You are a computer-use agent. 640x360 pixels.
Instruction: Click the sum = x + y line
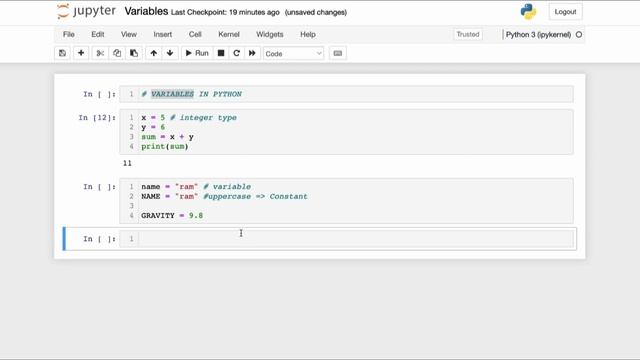[x=167, y=137]
